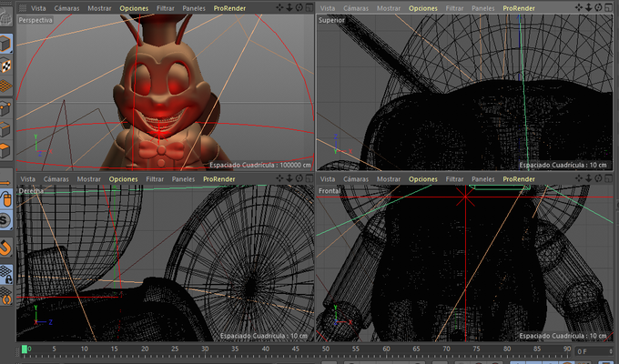
Task: Click the stepper arrows beside 0 F field
Action: (611, 351)
